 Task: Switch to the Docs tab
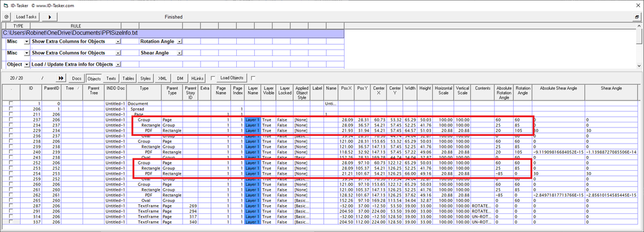pos(77,78)
